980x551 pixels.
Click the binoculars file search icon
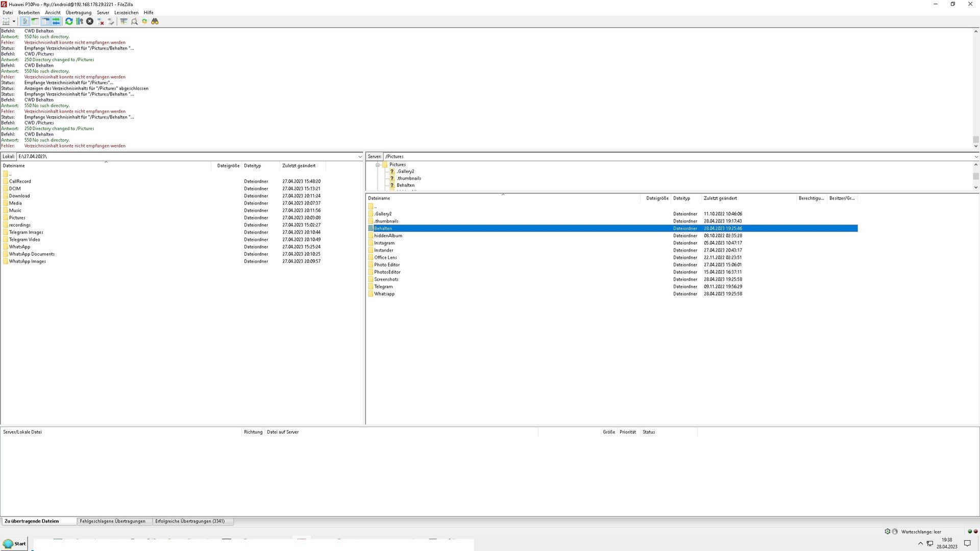[x=155, y=21]
